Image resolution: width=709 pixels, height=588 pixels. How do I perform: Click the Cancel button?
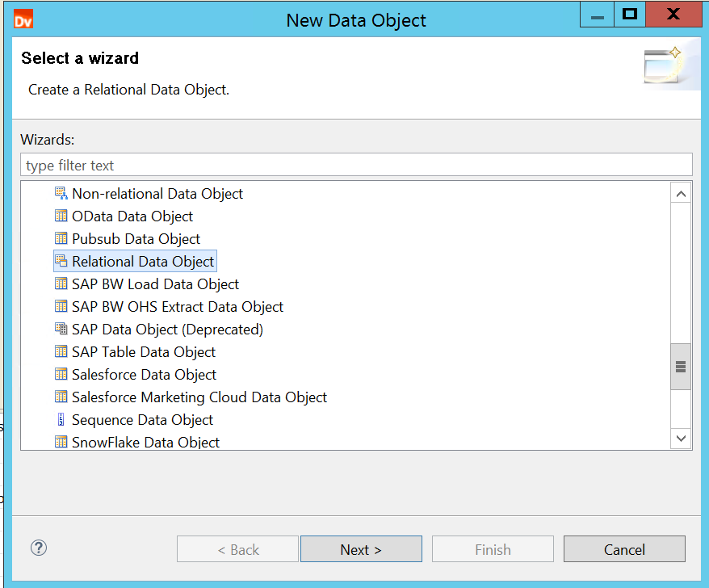624,549
